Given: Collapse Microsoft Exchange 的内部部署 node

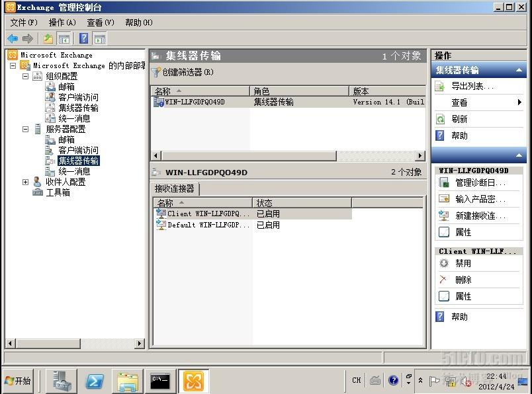Looking at the screenshot, I should [x=13, y=65].
